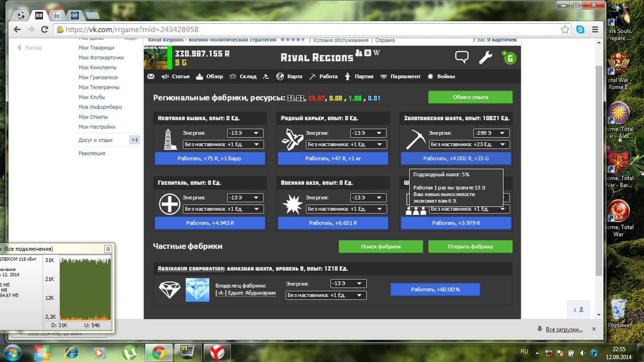Click Работать +6.631 R button
The width and height of the screenshot is (644, 362).
click(x=333, y=223)
